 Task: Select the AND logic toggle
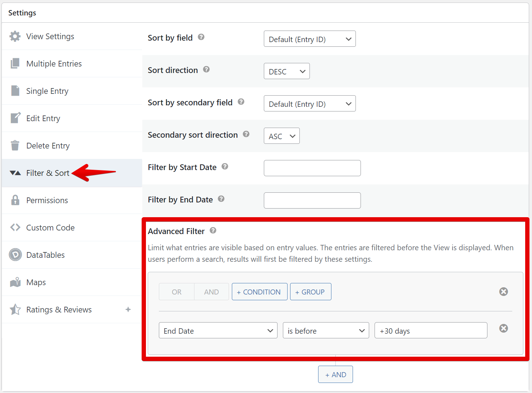click(211, 292)
